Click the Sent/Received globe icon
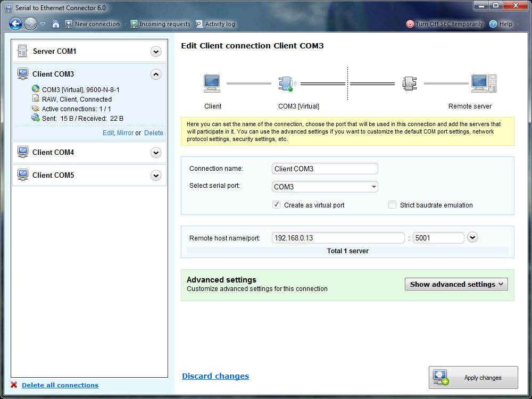532x399 pixels. (x=36, y=118)
